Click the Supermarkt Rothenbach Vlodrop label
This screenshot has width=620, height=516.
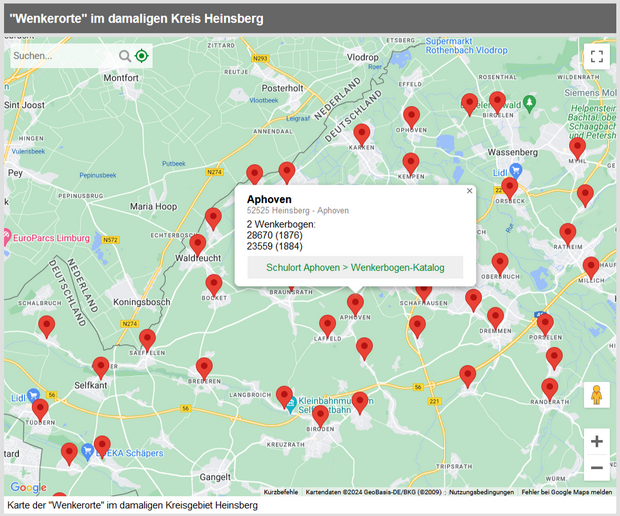coord(466,45)
